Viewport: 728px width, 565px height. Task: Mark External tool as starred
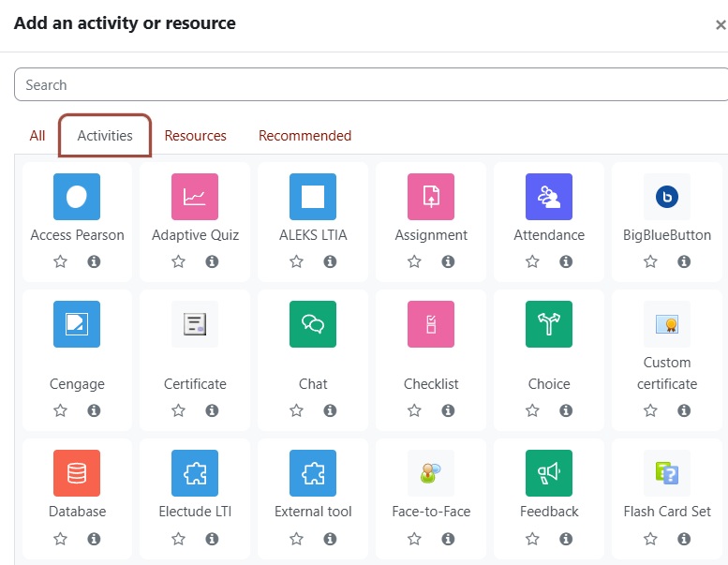297,539
